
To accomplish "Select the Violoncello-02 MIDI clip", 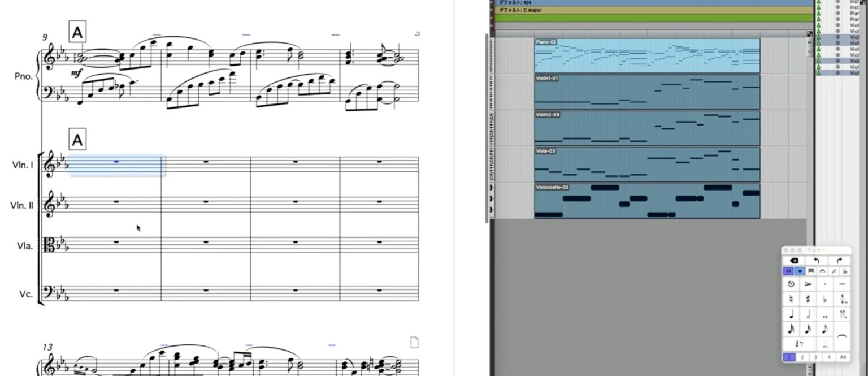I will click(647, 201).
